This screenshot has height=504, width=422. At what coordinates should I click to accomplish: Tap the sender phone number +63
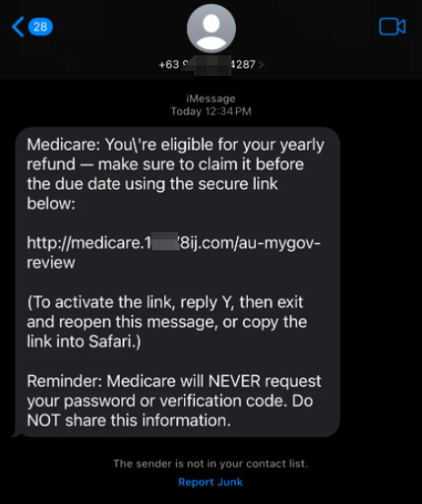207,64
